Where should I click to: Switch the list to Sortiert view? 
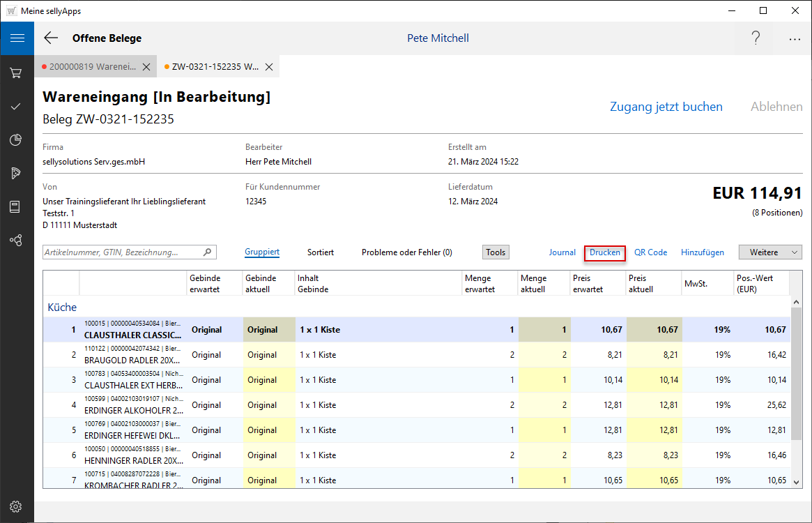pos(320,252)
